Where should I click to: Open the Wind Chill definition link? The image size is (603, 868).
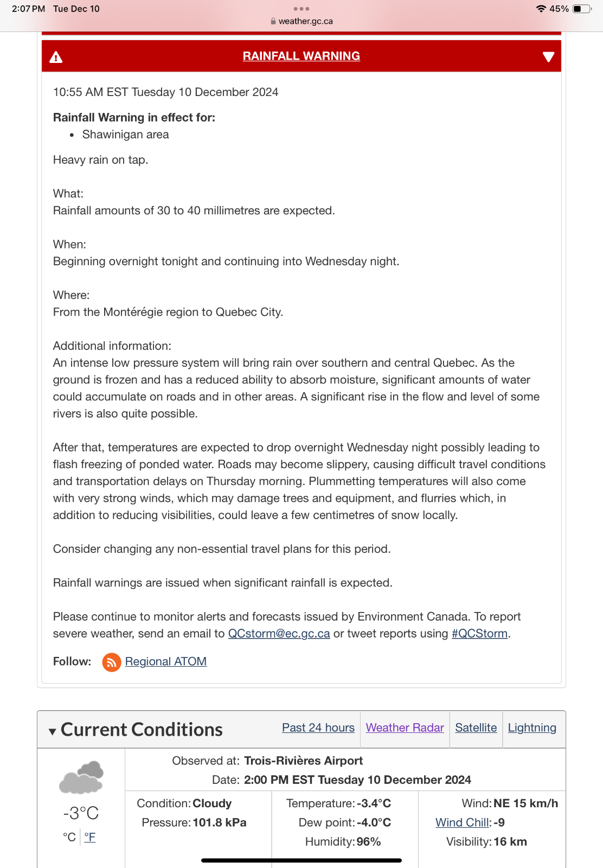click(463, 822)
